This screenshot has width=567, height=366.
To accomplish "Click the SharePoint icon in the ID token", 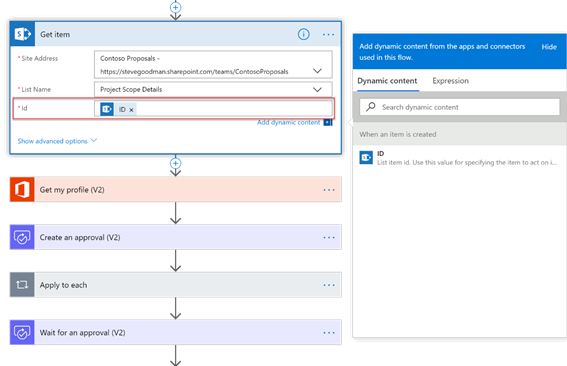I will tap(107, 109).
